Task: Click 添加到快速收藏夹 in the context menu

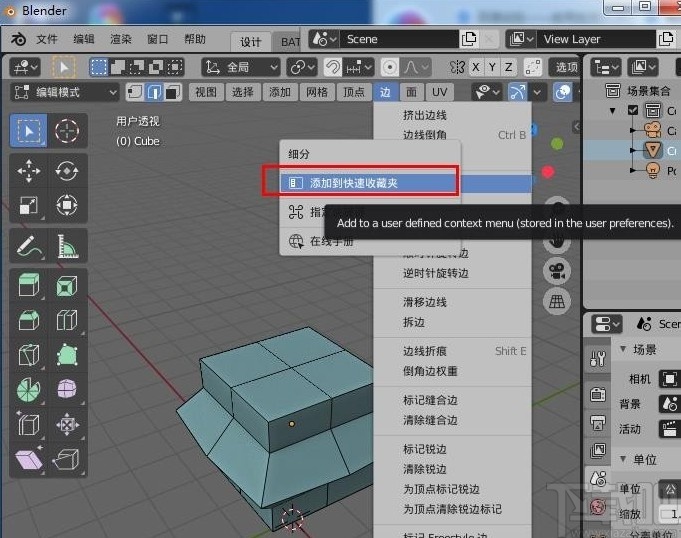Action: 368,183
